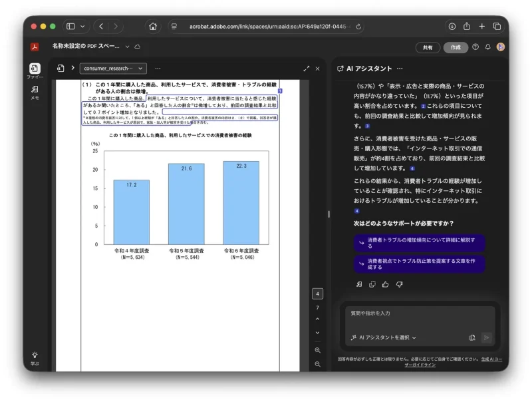The height and width of the screenshot is (402, 532).
Task: Click the 学ぶ lightbulb icon
Action: coord(35,356)
